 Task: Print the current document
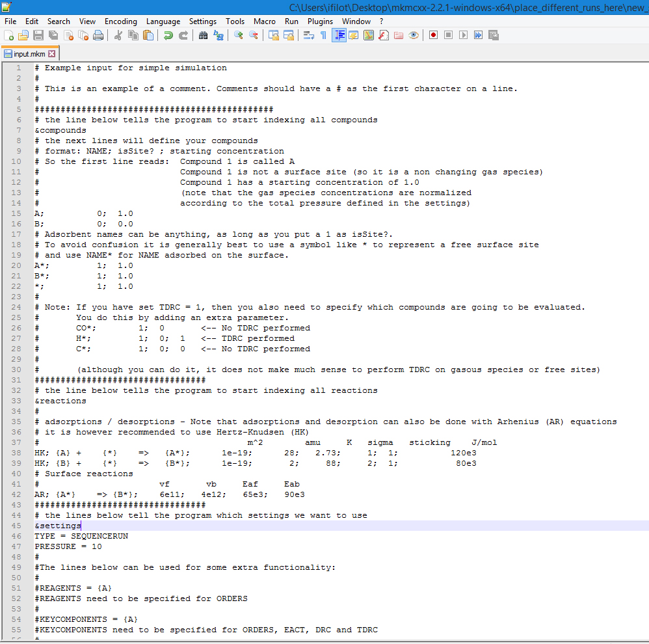(x=98, y=35)
